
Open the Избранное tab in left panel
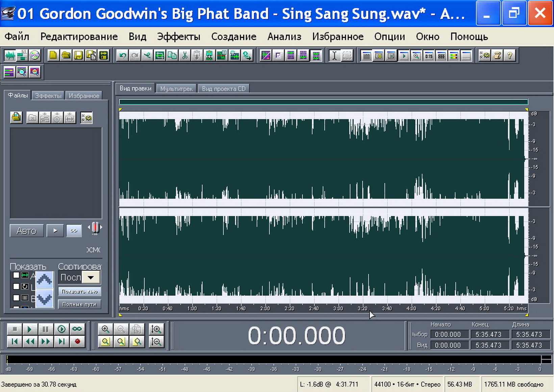(84, 96)
